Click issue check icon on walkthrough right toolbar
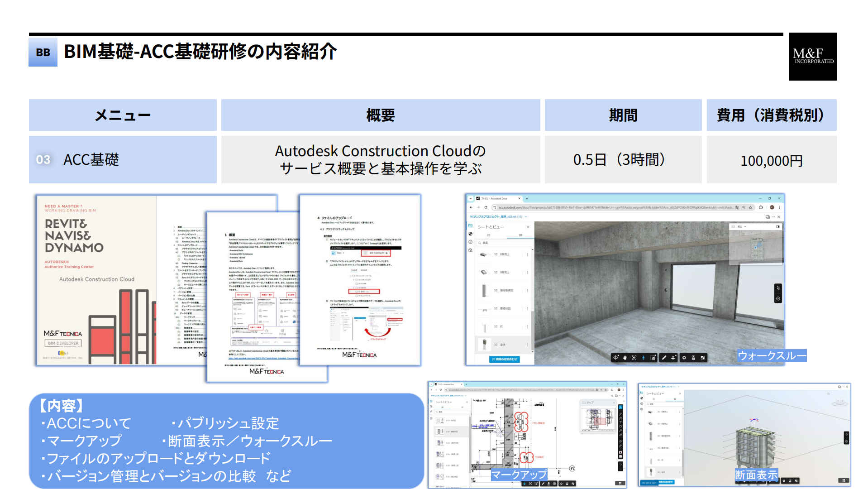The height and width of the screenshot is (489, 868). pyautogui.click(x=778, y=299)
